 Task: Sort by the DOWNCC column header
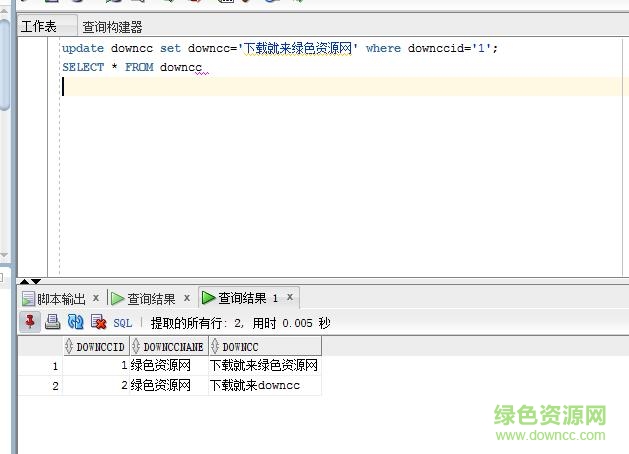(265, 347)
